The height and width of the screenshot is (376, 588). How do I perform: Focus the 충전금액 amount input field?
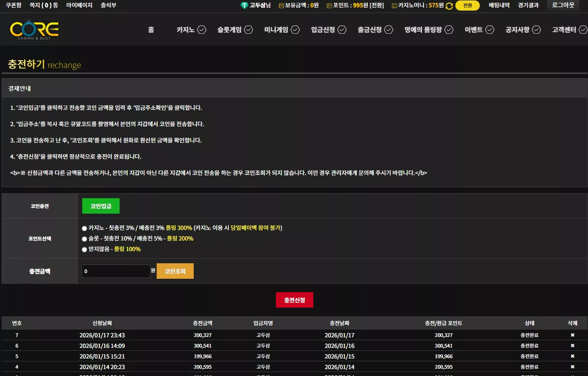pyautogui.click(x=116, y=271)
